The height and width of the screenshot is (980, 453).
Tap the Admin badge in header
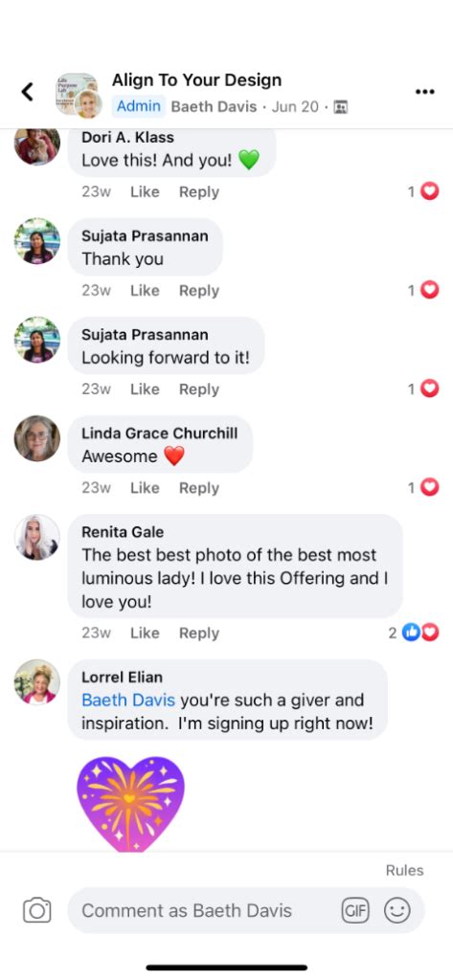click(x=138, y=106)
